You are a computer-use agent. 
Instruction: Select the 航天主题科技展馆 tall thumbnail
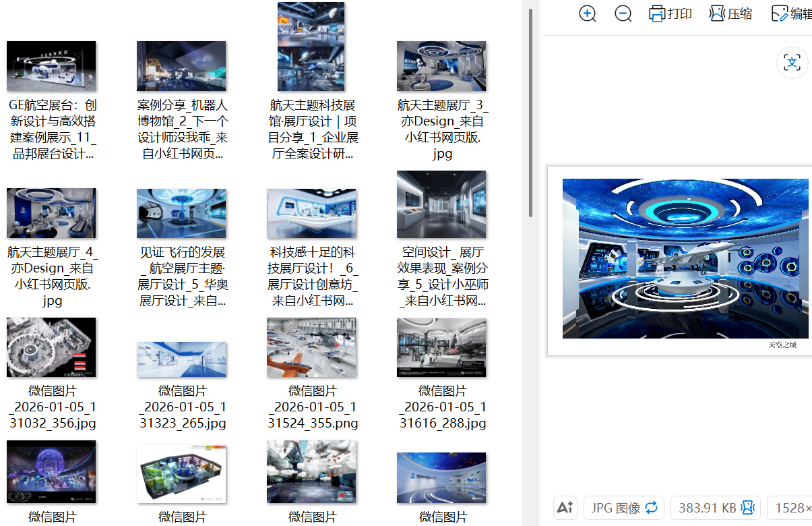point(311,47)
